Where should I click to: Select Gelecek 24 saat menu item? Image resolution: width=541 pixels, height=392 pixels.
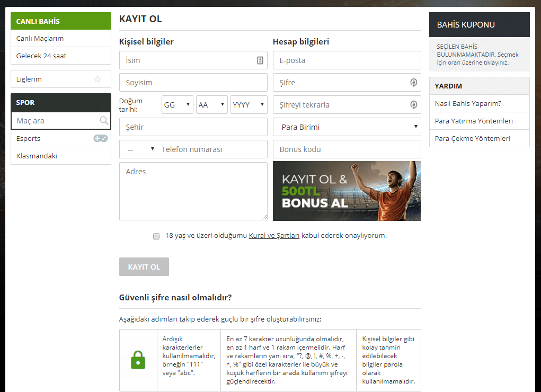click(x=41, y=56)
